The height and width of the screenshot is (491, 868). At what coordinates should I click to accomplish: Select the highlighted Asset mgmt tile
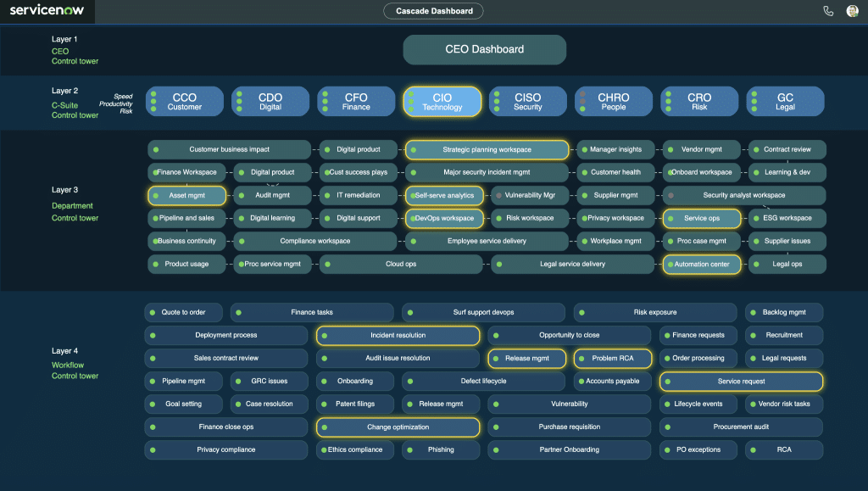186,195
